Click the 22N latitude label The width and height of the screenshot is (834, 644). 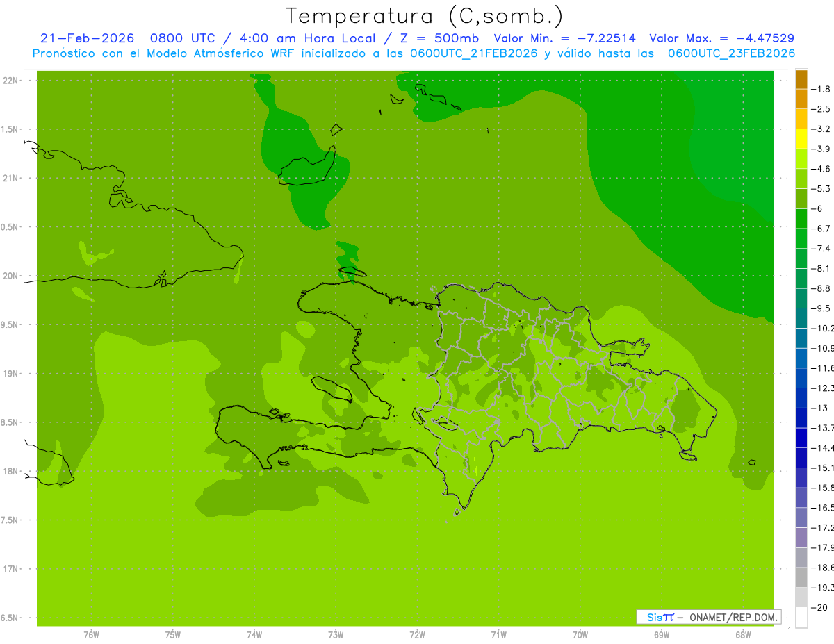pyautogui.click(x=11, y=81)
